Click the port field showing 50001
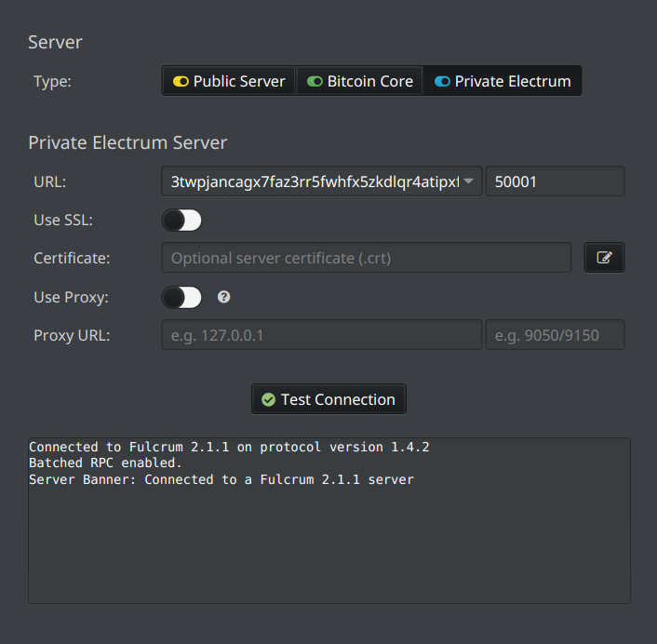The image size is (657, 644). (x=555, y=181)
